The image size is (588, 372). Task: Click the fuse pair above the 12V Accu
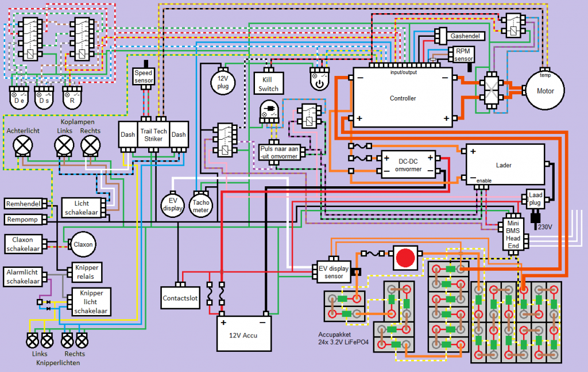(x=216, y=294)
